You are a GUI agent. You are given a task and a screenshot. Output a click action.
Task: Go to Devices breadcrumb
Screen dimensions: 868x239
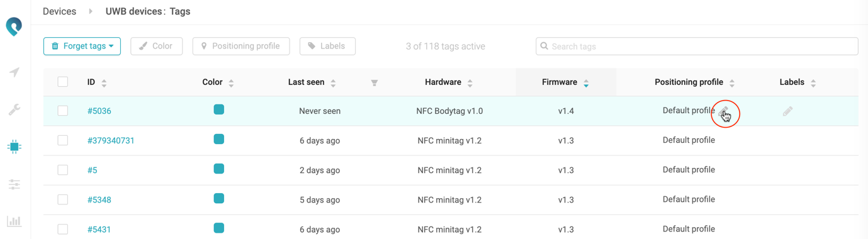59,11
